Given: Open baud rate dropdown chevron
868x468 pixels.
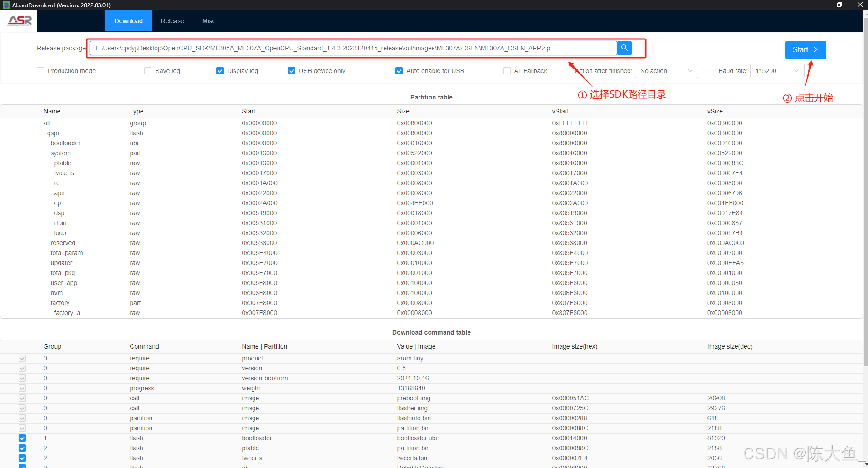Looking at the screenshot, I should [x=796, y=71].
